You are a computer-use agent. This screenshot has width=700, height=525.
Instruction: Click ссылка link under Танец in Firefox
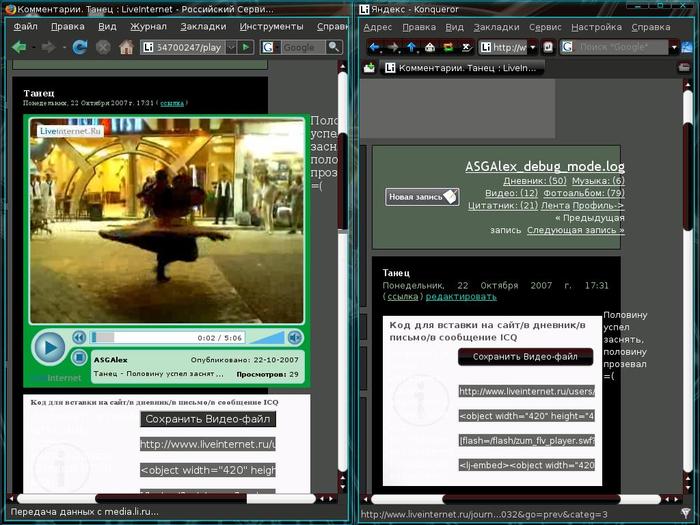point(172,103)
